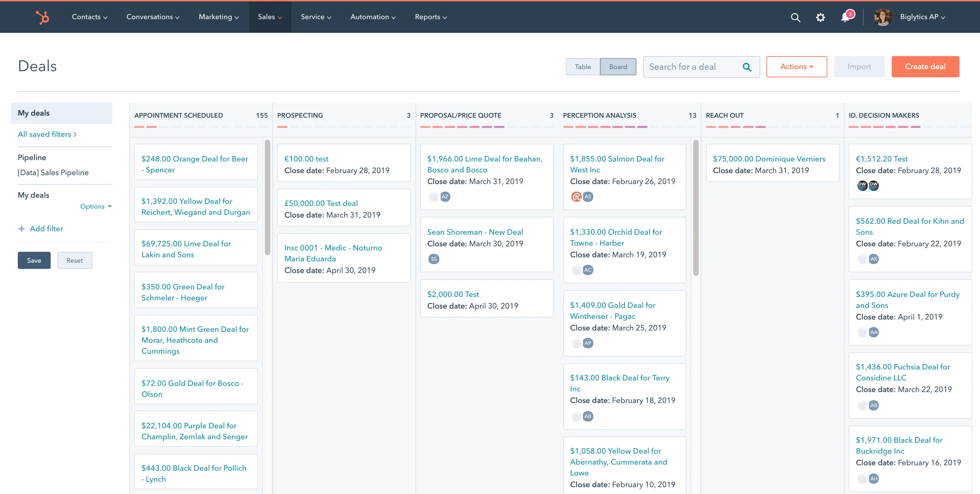Screen dimensions: 980x494
Task: Switch to Board view
Action: click(618, 67)
